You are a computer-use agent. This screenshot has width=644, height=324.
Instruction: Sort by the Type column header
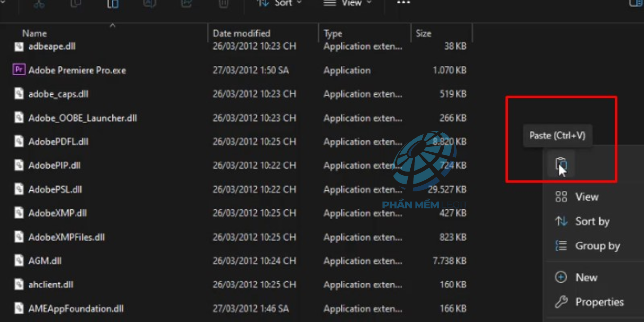pyautogui.click(x=333, y=33)
